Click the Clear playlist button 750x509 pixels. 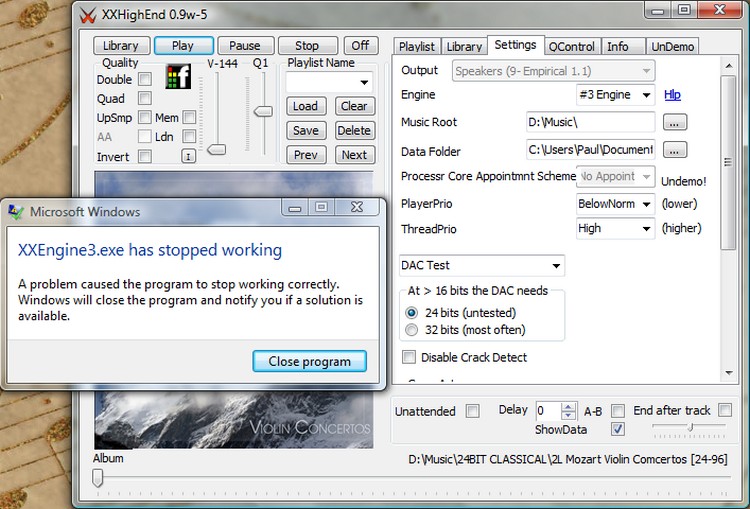pyautogui.click(x=354, y=106)
